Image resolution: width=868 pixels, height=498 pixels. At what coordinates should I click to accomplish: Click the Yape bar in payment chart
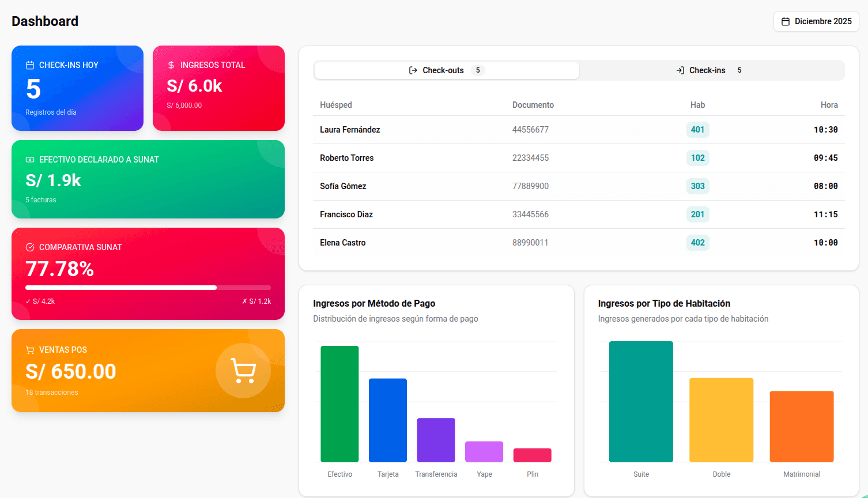point(484,452)
